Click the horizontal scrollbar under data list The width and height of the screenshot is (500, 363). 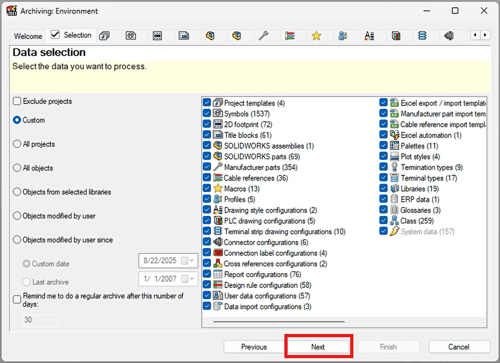279,322
